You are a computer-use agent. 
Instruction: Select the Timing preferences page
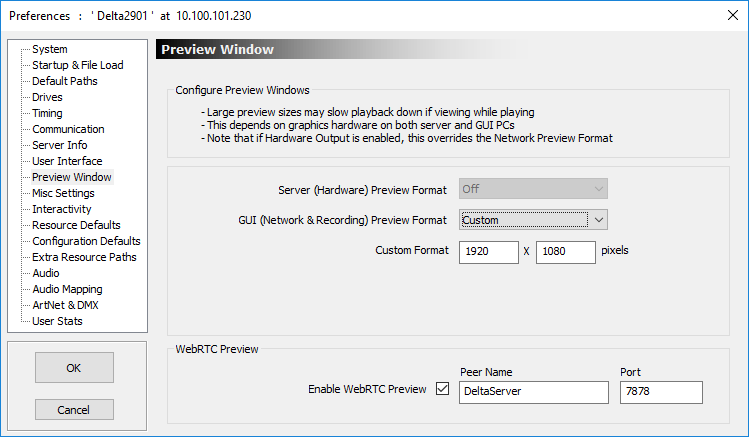coord(47,113)
